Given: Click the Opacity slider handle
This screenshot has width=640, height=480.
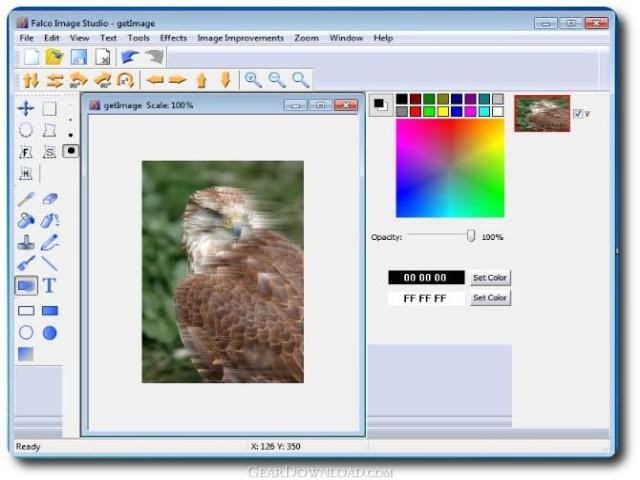Looking at the screenshot, I should click(x=471, y=236).
